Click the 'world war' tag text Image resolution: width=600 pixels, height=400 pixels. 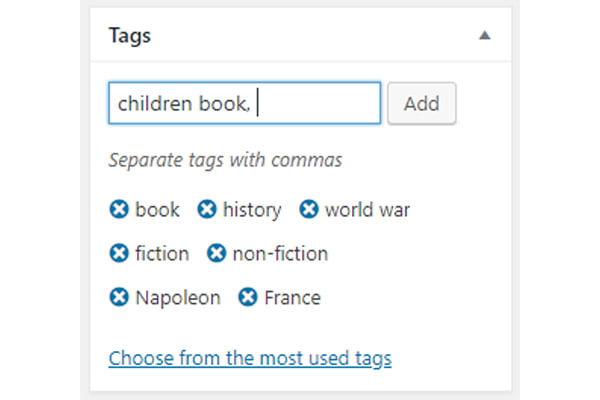(x=367, y=210)
